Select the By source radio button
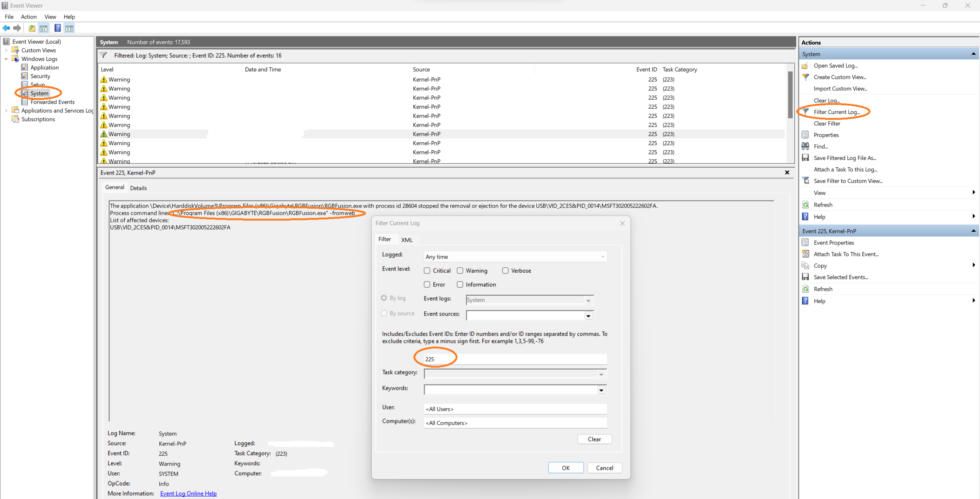 pos(384,313)
